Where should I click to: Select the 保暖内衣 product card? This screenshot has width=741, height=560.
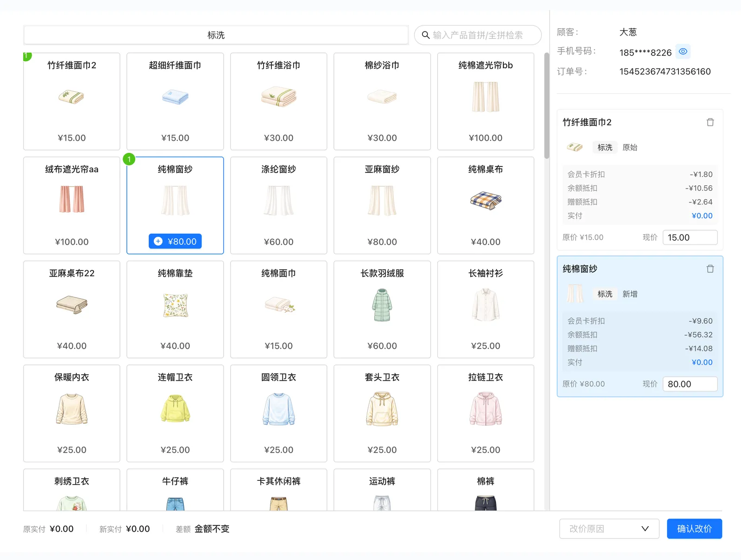click(x=72, y=413)
